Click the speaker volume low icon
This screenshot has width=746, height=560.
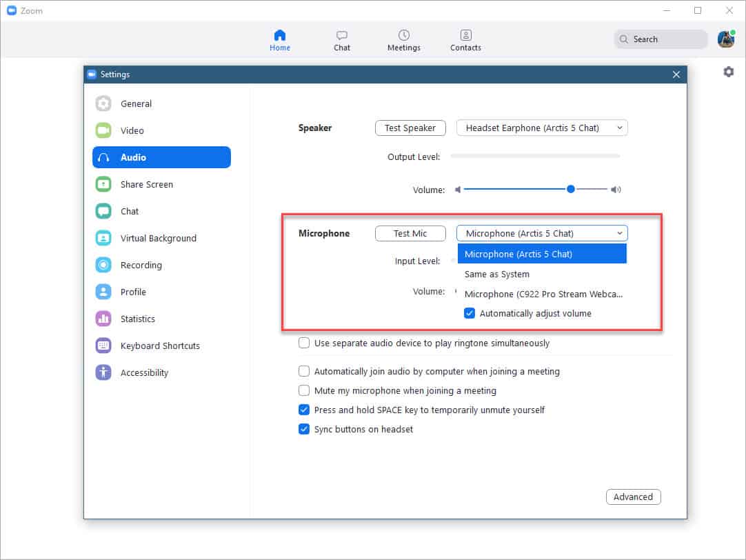point(458,190)
